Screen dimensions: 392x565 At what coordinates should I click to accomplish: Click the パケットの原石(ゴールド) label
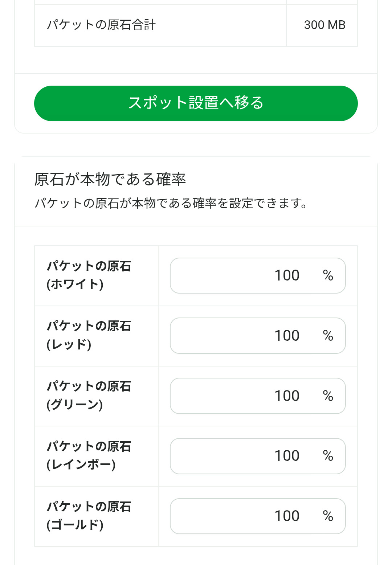pos(89,516)
